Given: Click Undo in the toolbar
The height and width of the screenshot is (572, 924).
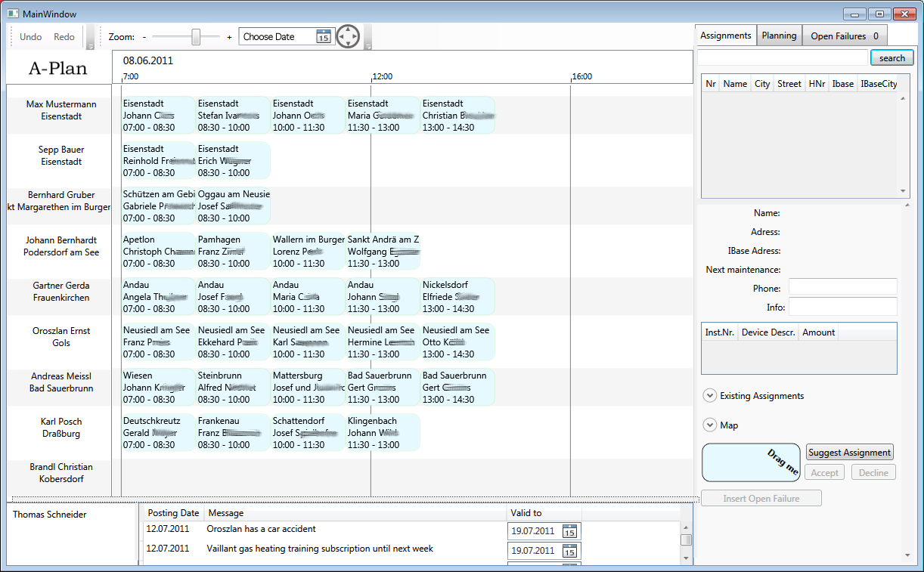Looking at the screenshot, I should [x=31, y=37].
